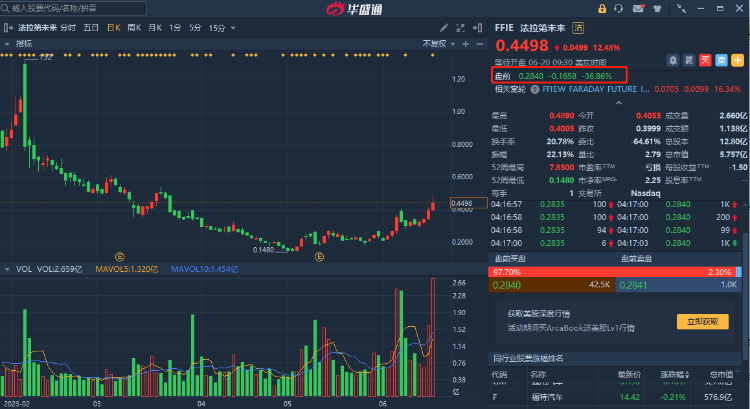This screenshot has width=750, height=409.
Task: Click the 0.4498 price label on axis
Action: 469,203
